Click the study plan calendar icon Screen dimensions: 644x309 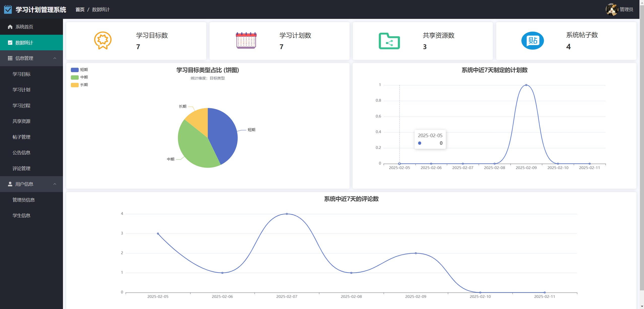pyautogui.click(x=246, y=41)
